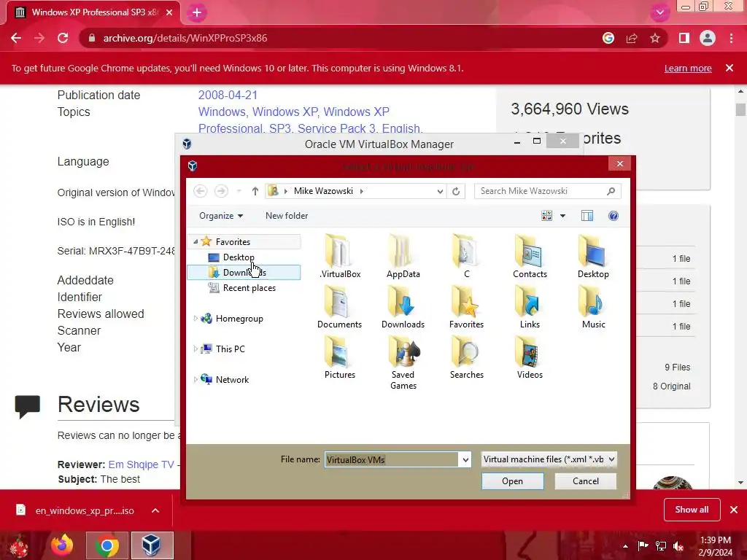Viewport: 747px width, 560px height.
Task: Show the preview pane
Action: (x=587, y=216)
